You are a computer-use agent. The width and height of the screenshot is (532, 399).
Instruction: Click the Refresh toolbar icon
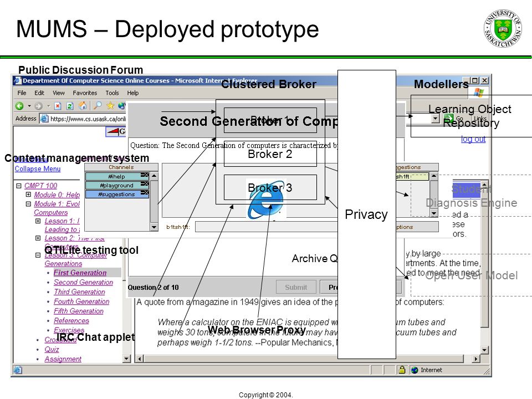70,106
